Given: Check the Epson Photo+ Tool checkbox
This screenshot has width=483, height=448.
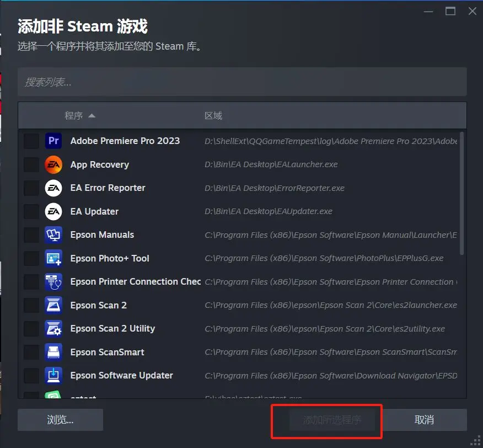Looking at the screenshot, I should [31, 258].
